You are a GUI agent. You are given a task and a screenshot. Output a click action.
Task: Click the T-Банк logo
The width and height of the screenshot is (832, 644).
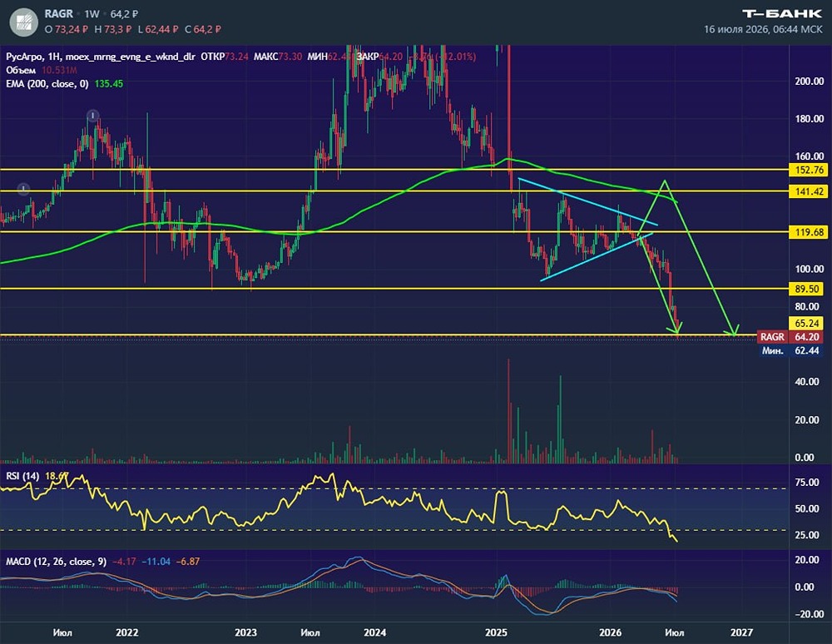coord(781,14)
